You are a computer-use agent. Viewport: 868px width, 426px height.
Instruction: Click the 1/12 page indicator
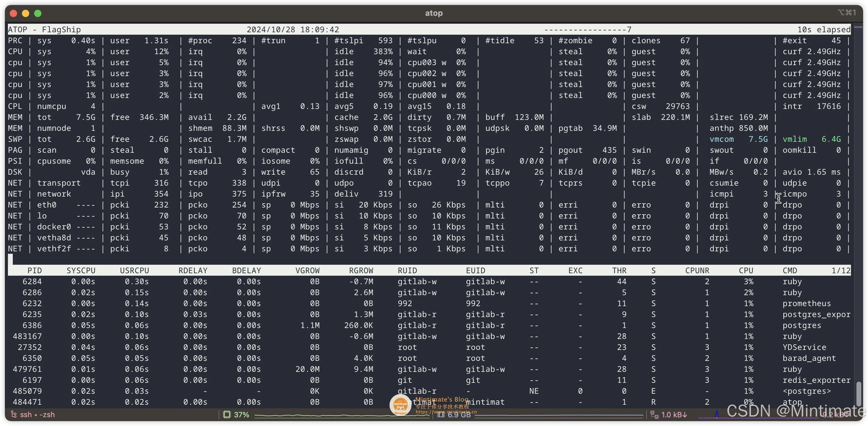[x=841, y=271]
